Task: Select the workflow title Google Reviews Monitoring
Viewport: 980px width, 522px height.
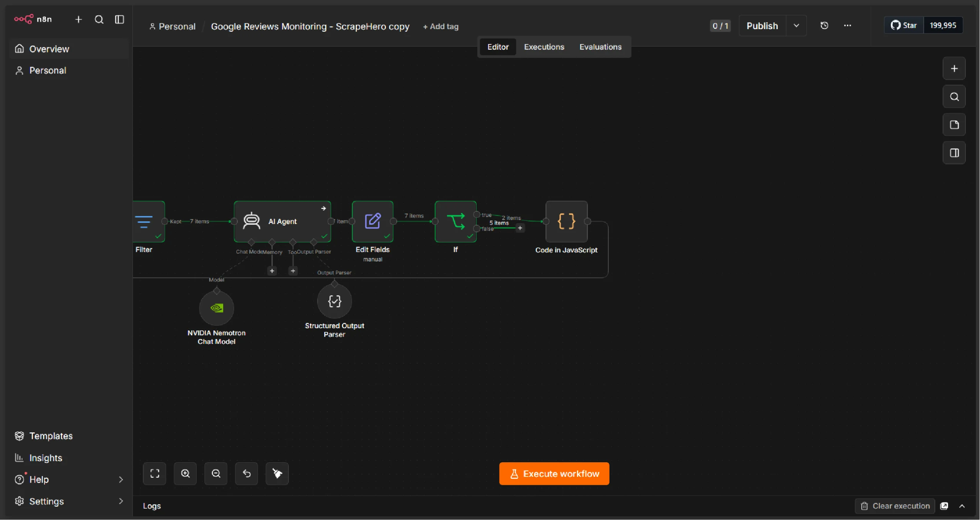Action: click(310, 26)
